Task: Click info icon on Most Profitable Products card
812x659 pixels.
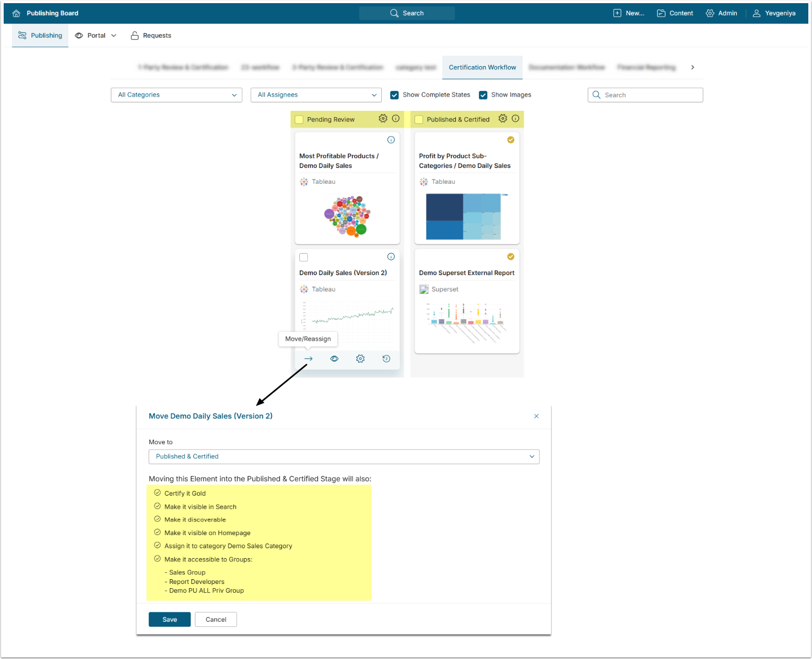Action: (391, 140)
